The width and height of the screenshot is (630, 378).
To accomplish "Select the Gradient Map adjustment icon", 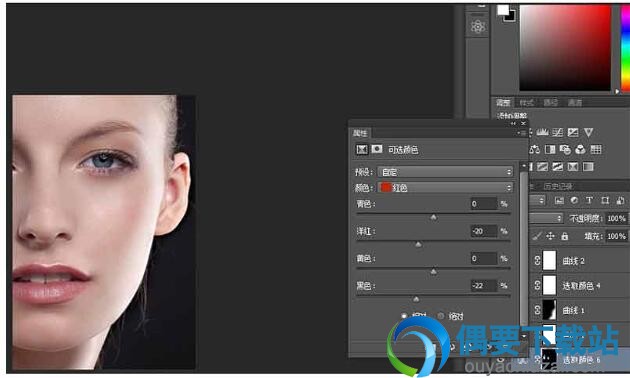I will pos(588,166).
